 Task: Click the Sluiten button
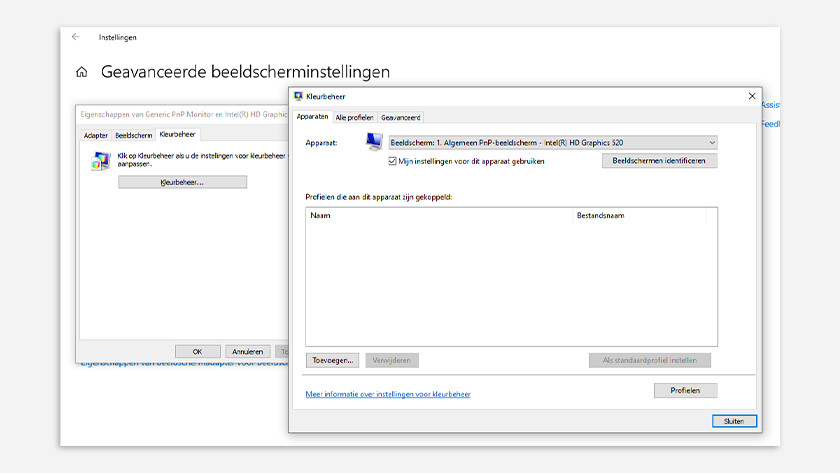point(734,421)
